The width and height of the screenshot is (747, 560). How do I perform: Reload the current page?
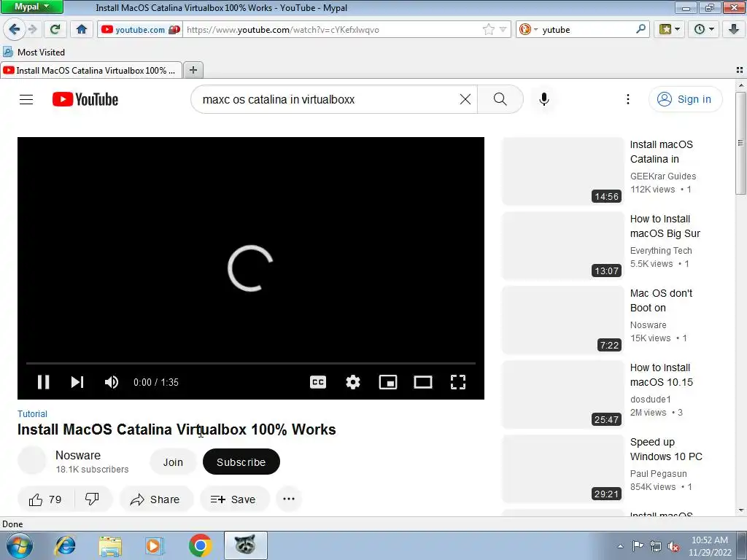click(x=55, y=29)
